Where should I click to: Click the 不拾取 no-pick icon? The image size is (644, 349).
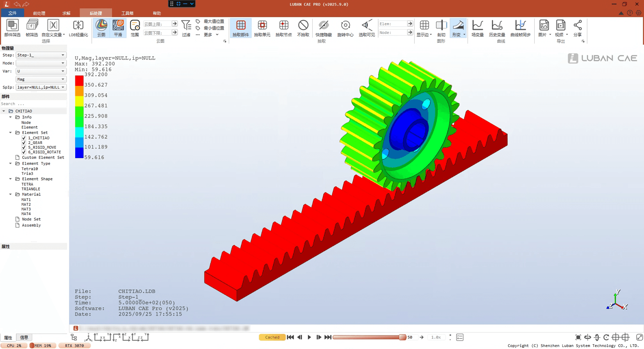coord(303,28)
